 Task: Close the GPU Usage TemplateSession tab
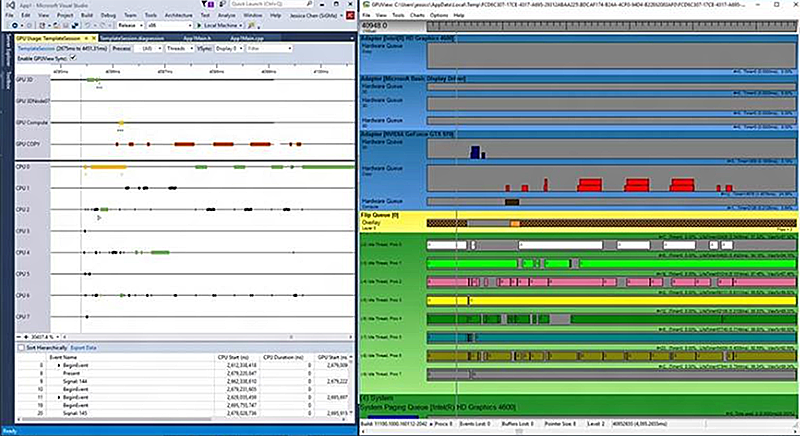point(96,37)
